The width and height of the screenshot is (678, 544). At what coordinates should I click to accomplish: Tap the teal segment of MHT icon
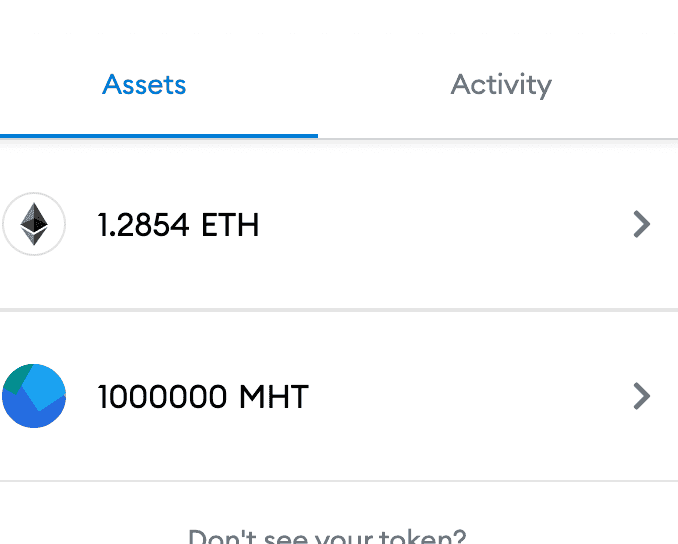click(x=15, y=378)
